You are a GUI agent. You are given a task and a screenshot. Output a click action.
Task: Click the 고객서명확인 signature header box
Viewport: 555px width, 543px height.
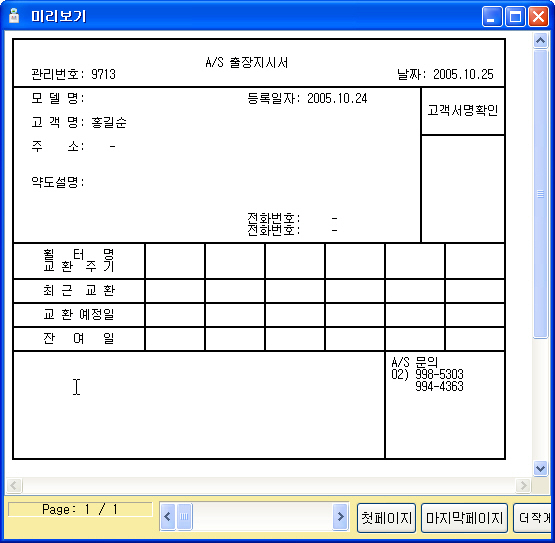[x=463, y=111]
